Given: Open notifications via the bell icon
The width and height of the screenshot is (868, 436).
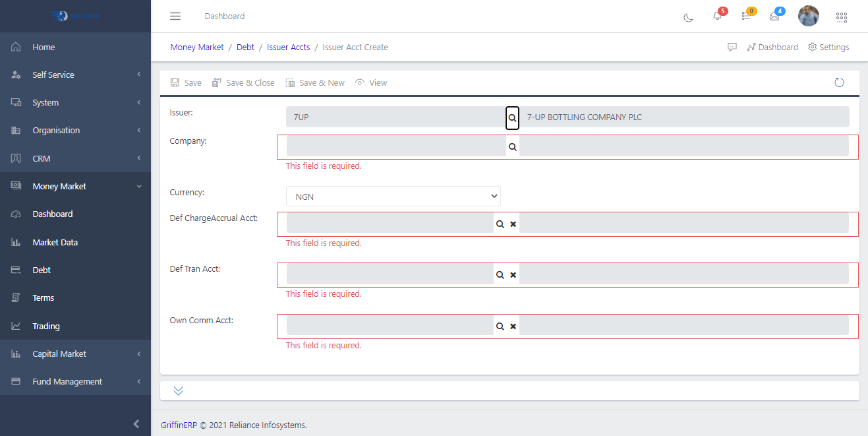Looking at the screenshot, I should coord(718,18).
